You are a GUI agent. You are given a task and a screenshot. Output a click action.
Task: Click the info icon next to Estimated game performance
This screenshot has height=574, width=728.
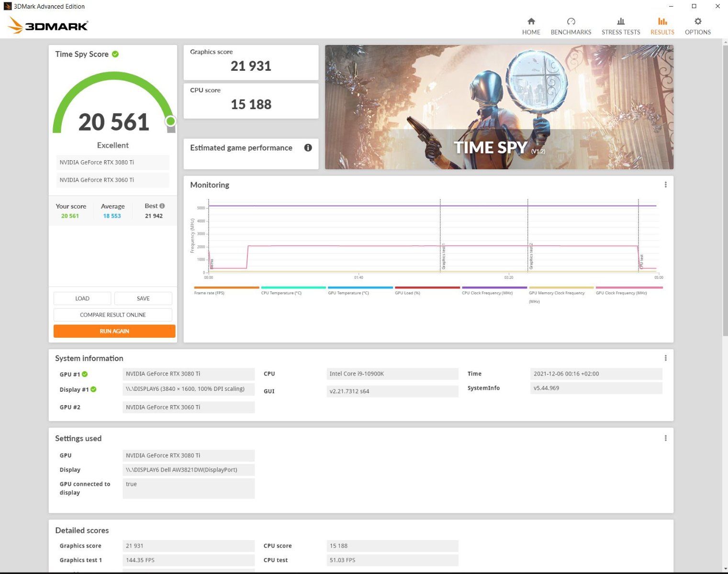coord(308,147)
